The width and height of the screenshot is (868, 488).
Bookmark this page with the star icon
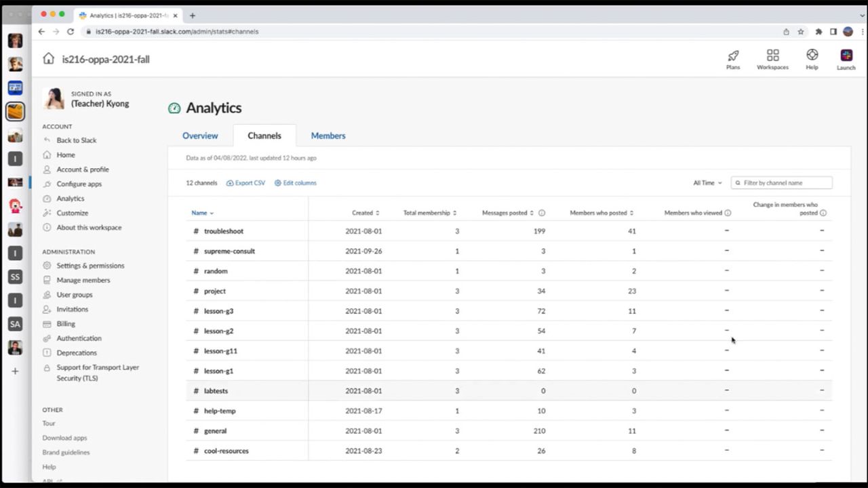coord(801,31)
